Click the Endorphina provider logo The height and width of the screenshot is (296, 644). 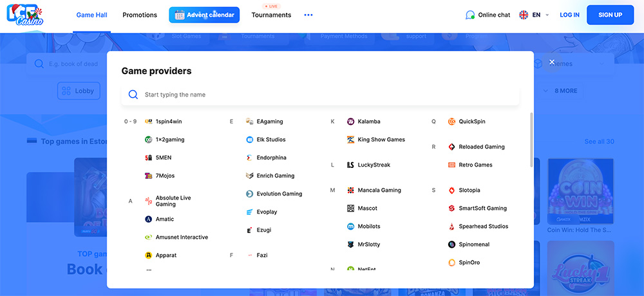pyautogui.click(x=249, y=158)
